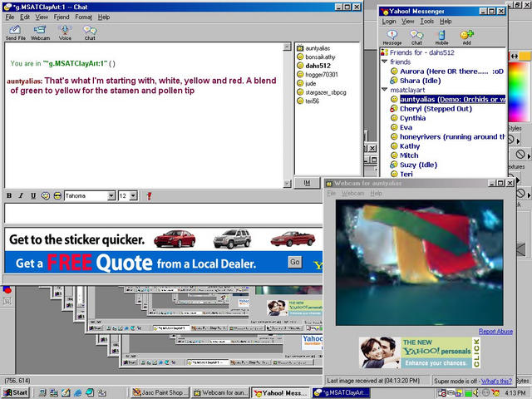
Task: Click the IM button below user list
Action: [x=307, y=183]
